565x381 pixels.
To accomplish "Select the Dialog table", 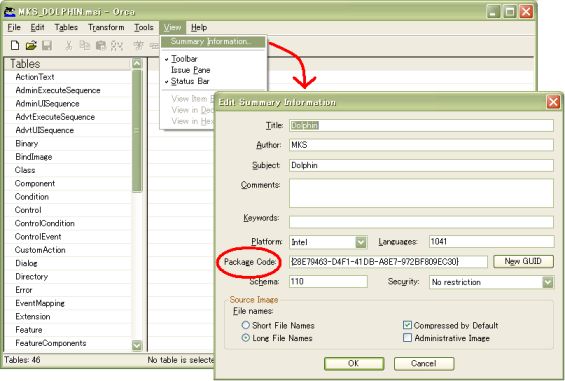I will point(26,263).
